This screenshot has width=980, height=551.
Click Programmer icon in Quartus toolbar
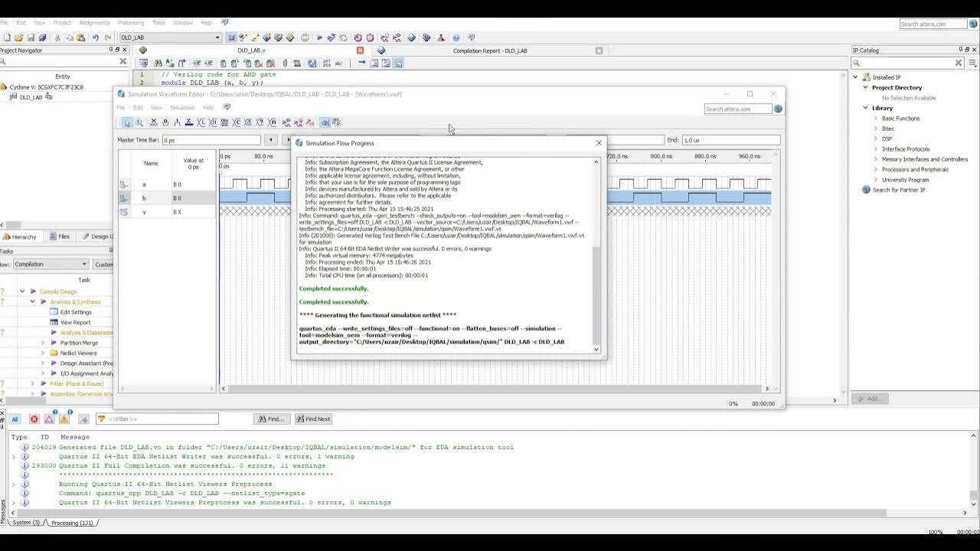[426, 37]
